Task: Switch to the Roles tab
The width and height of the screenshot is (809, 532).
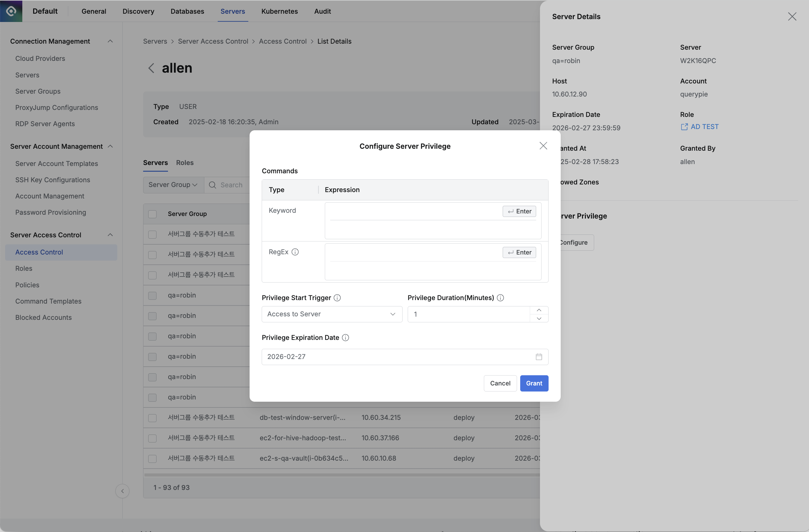Action: tap(185, 163)
